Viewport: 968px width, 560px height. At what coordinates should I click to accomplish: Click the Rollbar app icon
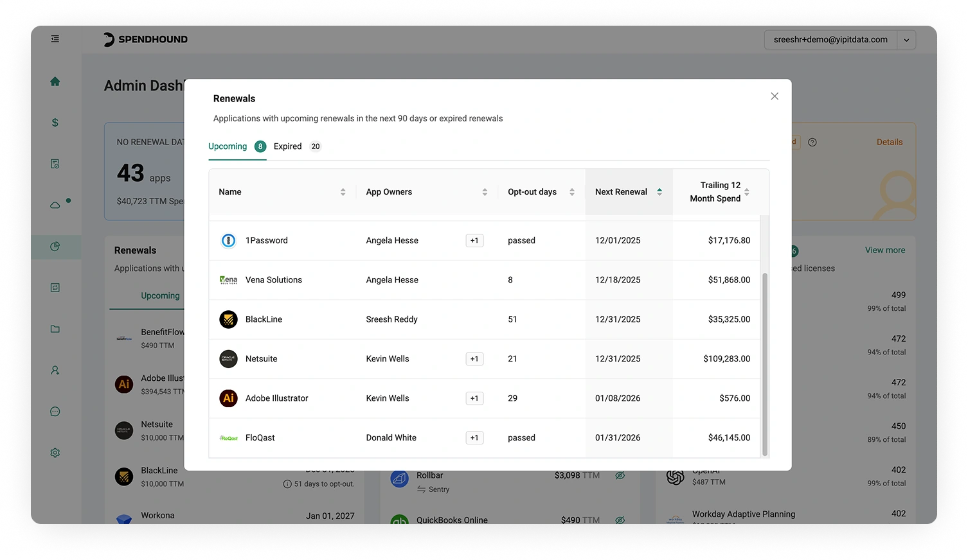tap(400, 478)
